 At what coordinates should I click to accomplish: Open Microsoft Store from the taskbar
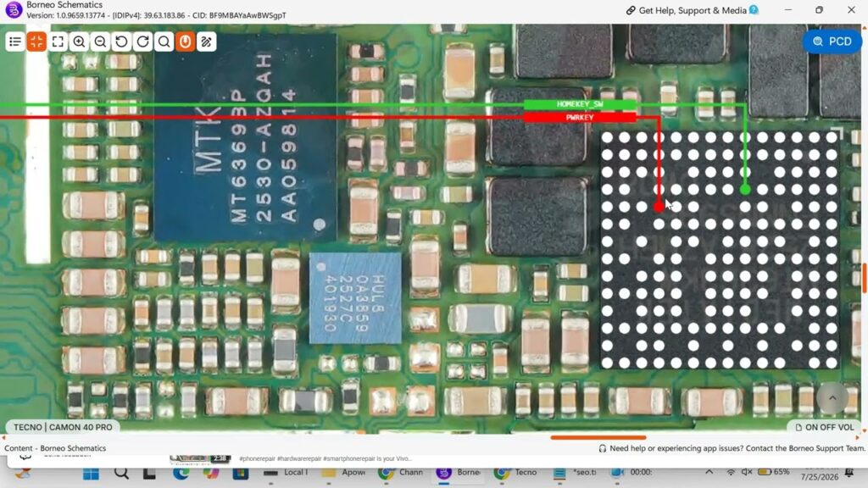(240, 473)
